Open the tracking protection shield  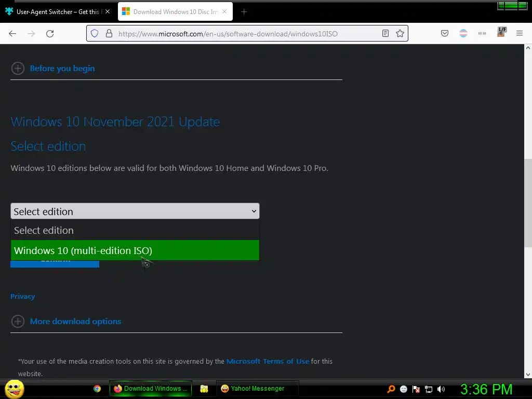[x=95, y=33]
